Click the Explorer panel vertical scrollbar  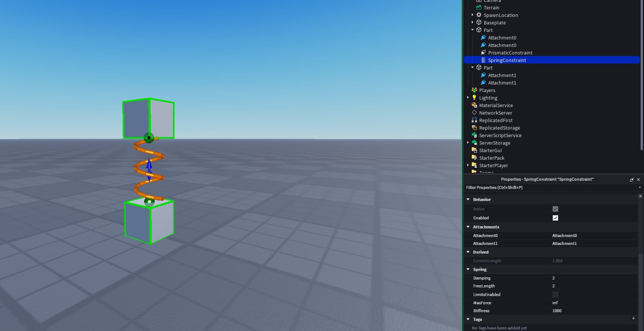click(x=641, y=75)
